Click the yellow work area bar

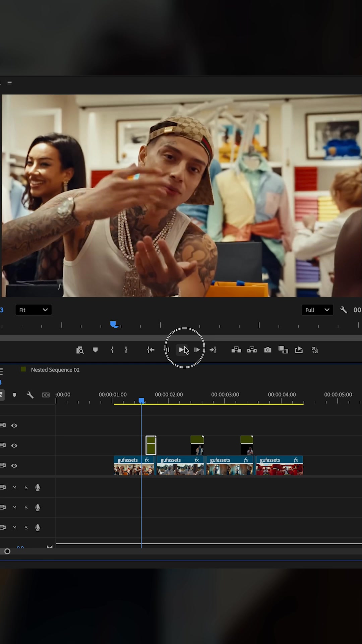[208, 404]
